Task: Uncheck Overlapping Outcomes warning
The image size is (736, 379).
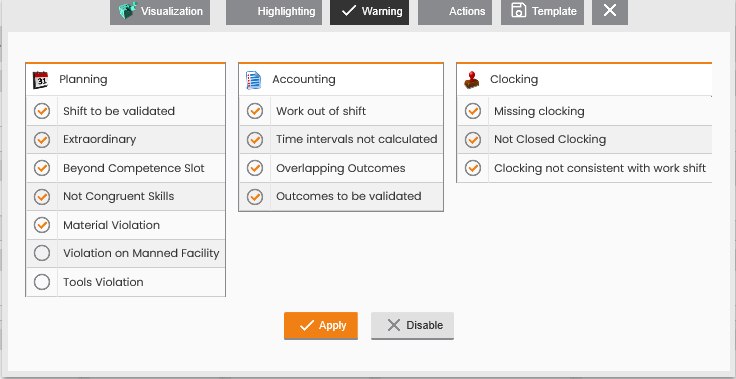Action: 255,168
